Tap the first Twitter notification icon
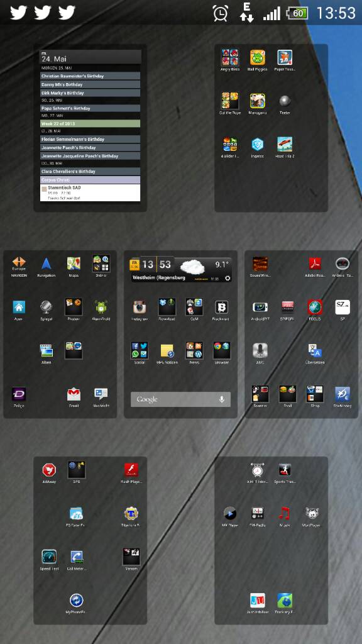 pyautogui.click(x=18, y=13)
